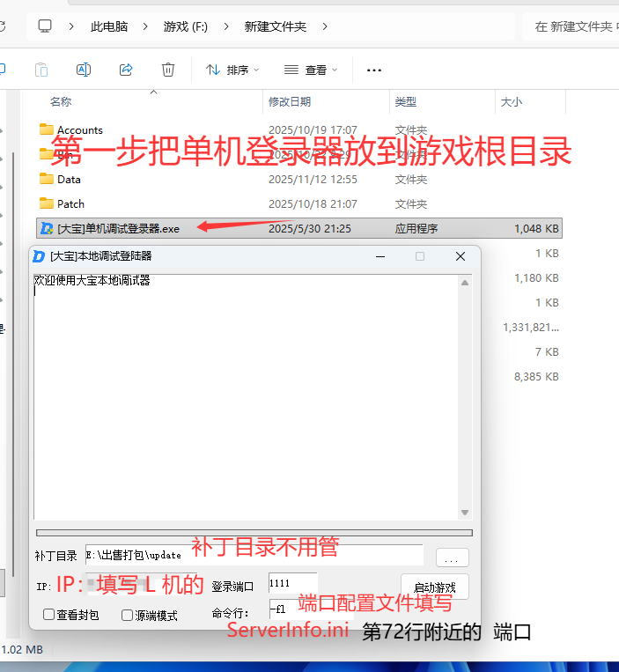
Task: Click the 启动游戏 button
Action: pyautogui.click(x=434, y=587)
